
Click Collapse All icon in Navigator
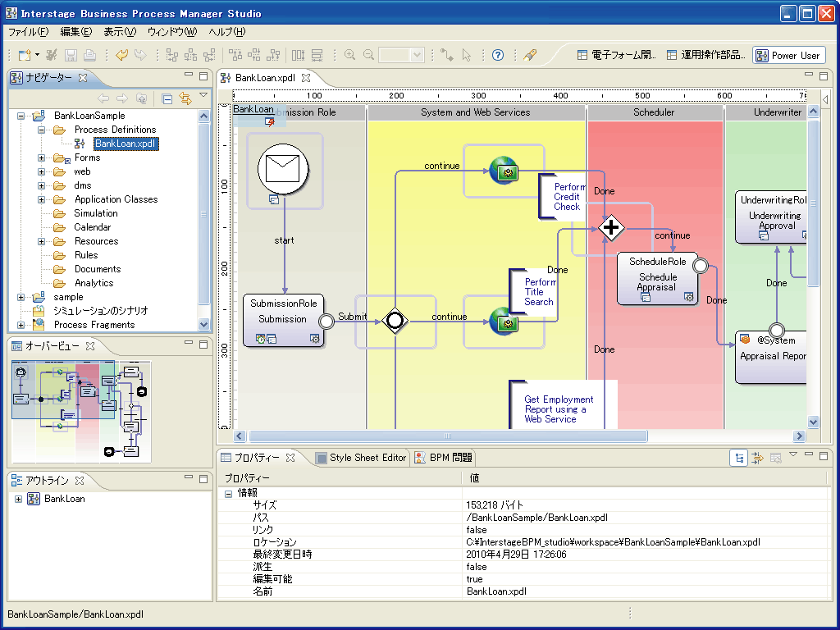(x=167, y=98)
